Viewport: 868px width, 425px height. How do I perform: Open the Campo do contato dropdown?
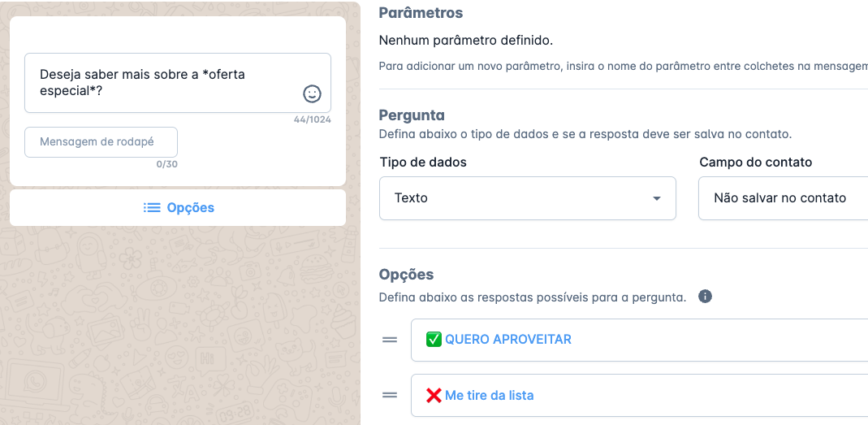point(784,198)
